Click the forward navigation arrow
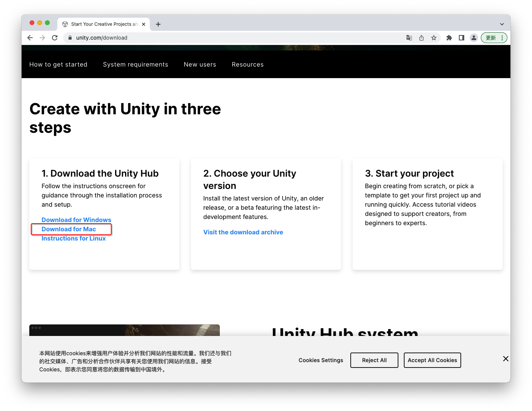The image size is (532, 411). pyautogui.click(x=42, y=38)
